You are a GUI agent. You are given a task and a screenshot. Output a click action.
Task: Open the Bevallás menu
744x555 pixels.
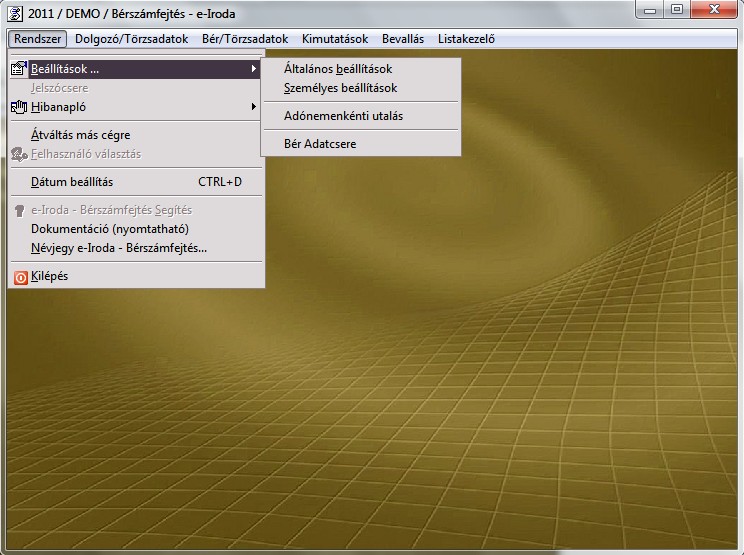(402, 39)
